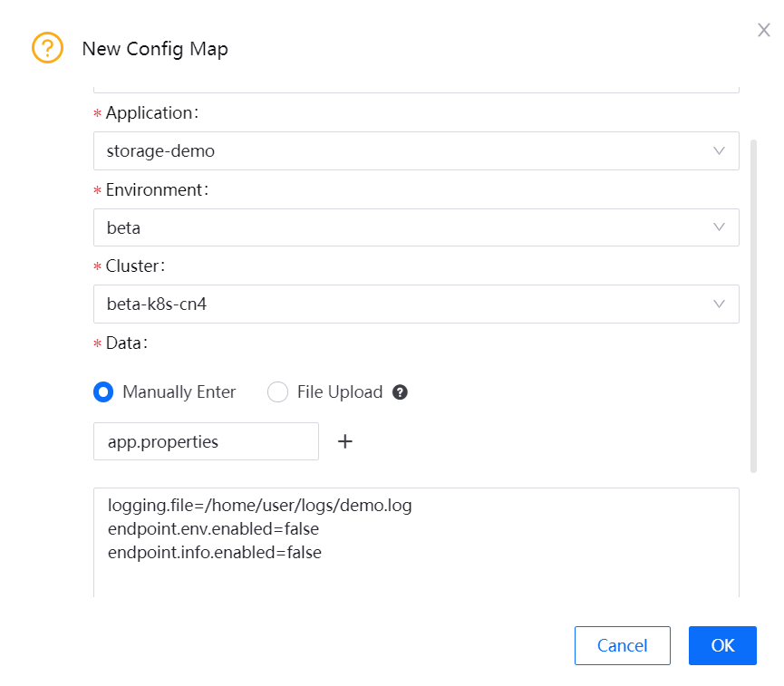Add a data key with plus icon
Image resolution: width=784 pixels, height=686 pixels.
(344, 441)
